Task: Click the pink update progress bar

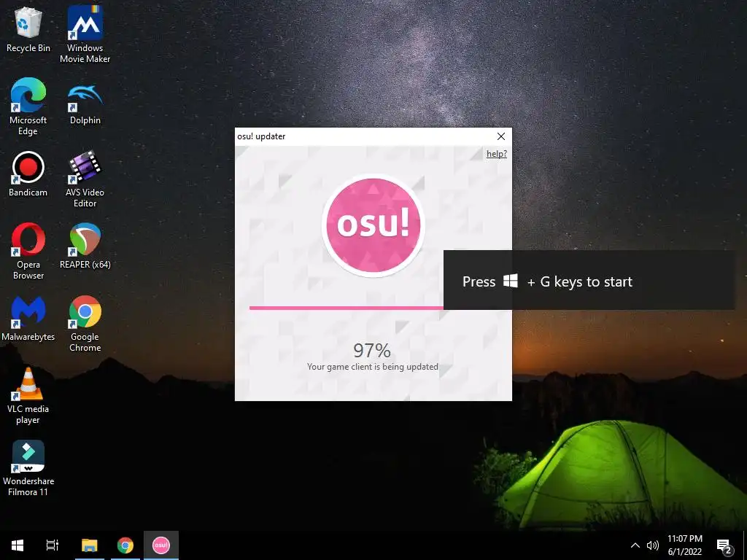Action: 347,308
